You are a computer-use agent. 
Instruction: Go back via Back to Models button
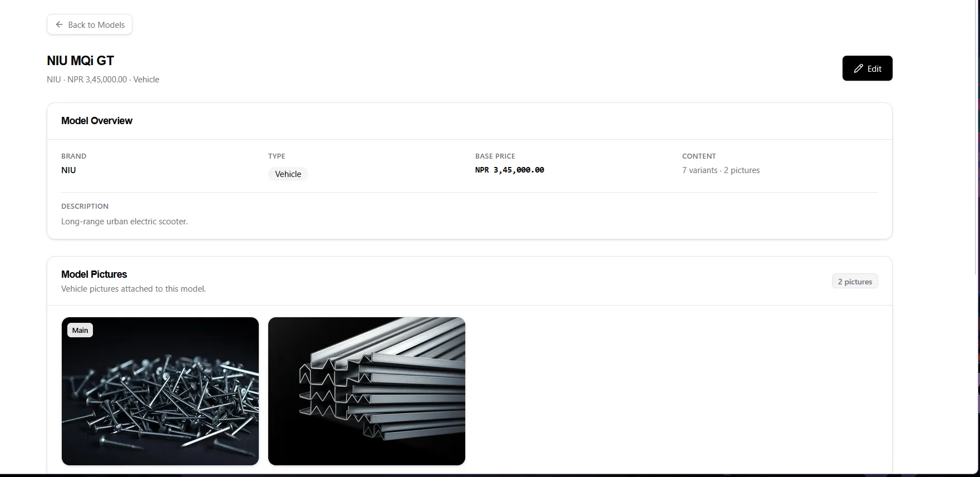90,24
